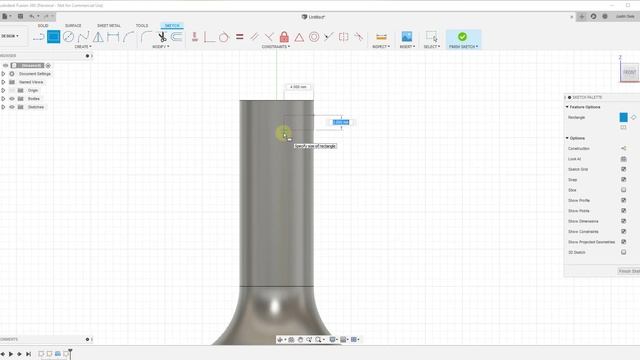
Task: Collapse the Options section in Sketch Palette
Action: coord(567,138)
